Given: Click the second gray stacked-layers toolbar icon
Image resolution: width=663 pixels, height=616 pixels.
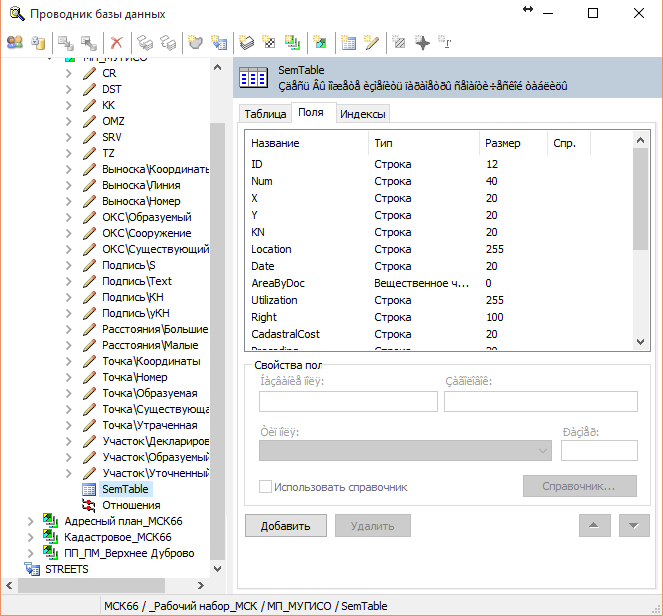Looking at the screenshot, I should 168,42.
